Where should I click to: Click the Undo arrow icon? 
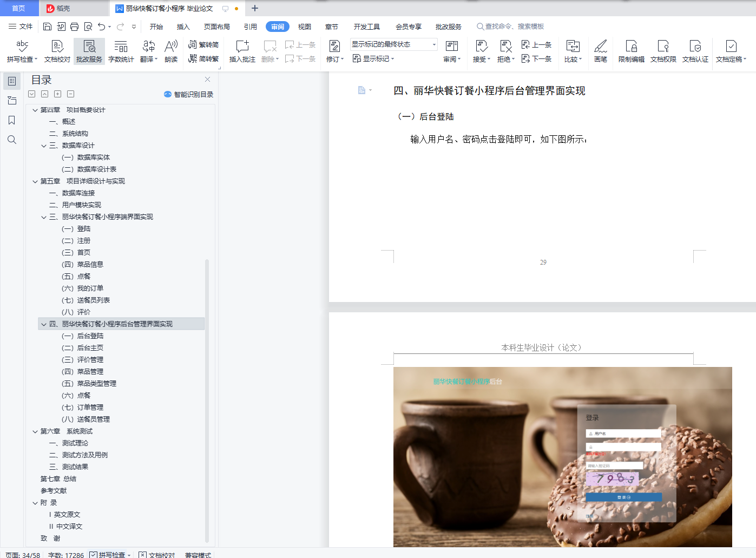pos(101,27)
